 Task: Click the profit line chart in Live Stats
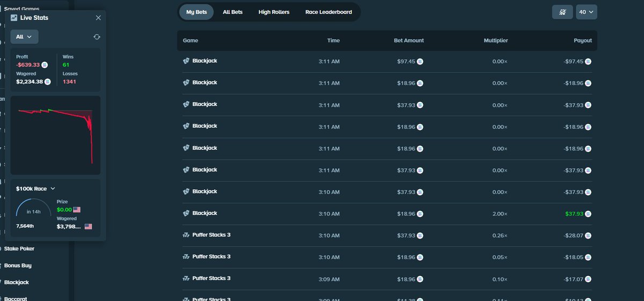55,135
